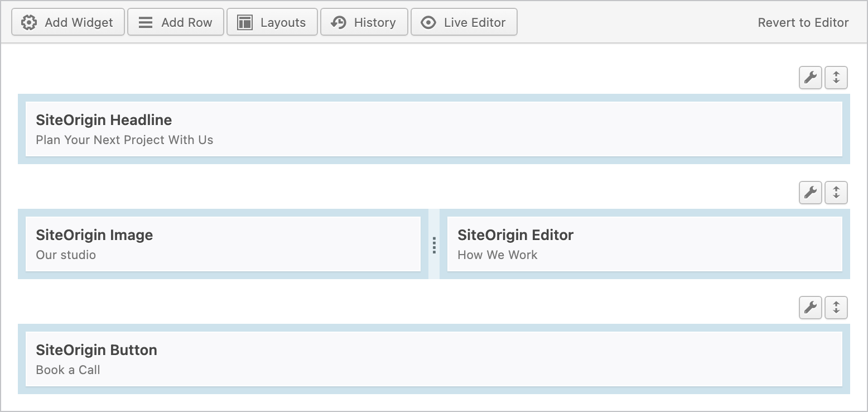This screenshot has height=412, width=868.
Task: Click the move handle of the Image and Editor row
Action: [836, 193]
